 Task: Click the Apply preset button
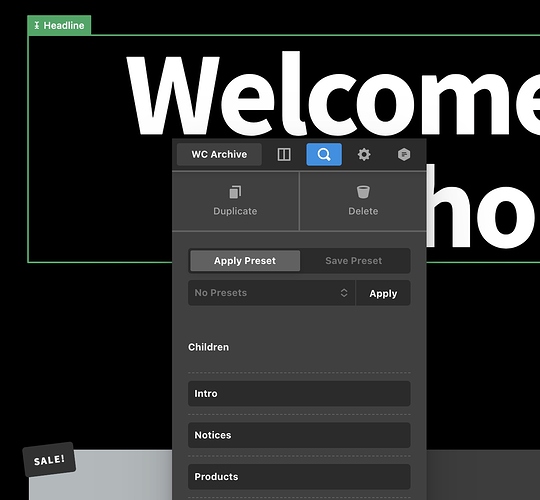pyautogui.click(x=383, y=293)
